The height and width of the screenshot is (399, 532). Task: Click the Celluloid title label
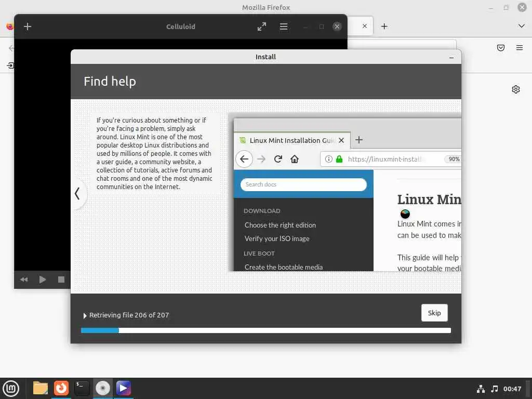180,26
